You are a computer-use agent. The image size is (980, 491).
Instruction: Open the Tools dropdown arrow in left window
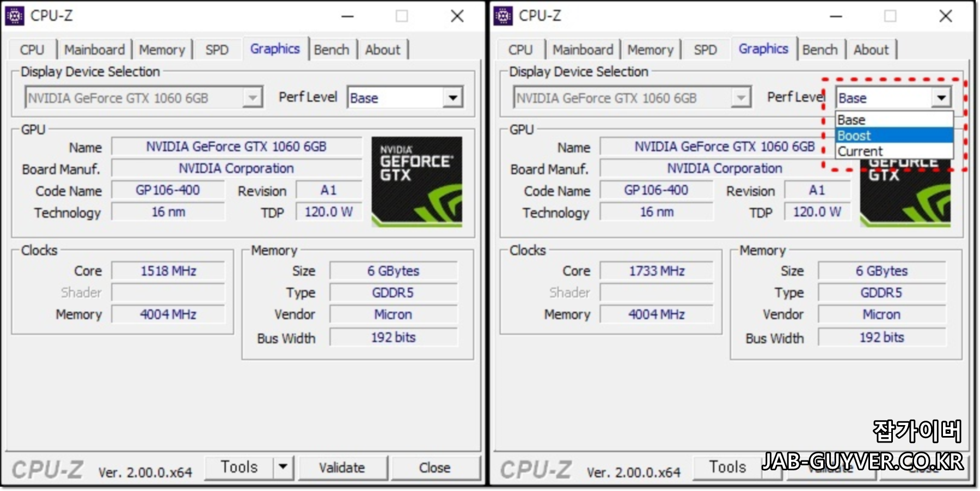pyautogui.click(x=283, y=468)
